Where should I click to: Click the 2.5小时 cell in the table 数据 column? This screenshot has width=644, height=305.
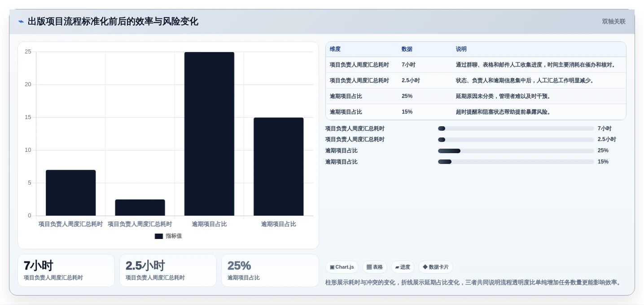click(411, 80)
